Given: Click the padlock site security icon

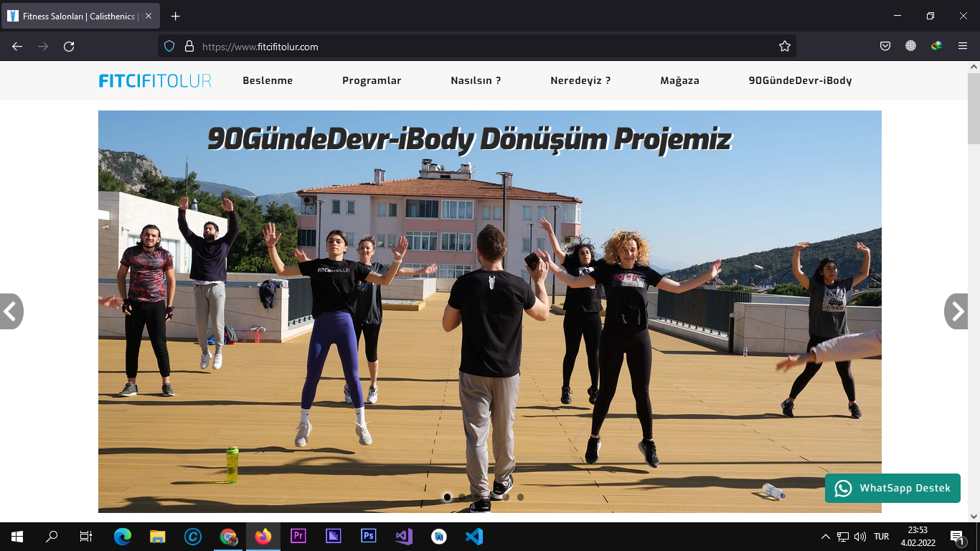Looking at the screenshot, I should pos(189,46).
